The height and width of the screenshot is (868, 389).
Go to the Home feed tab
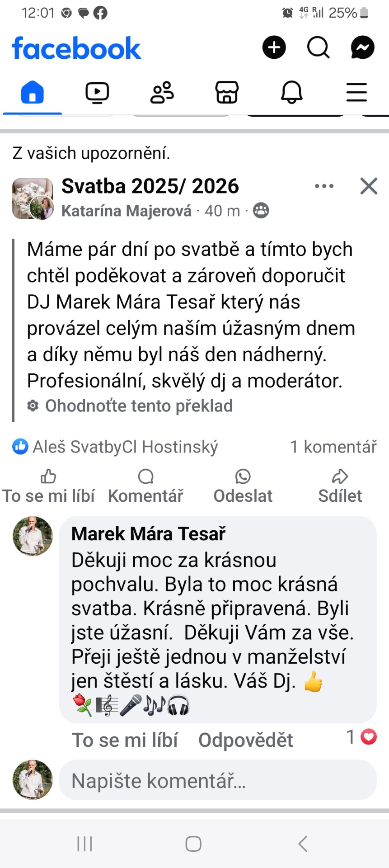tap(33, 92)
